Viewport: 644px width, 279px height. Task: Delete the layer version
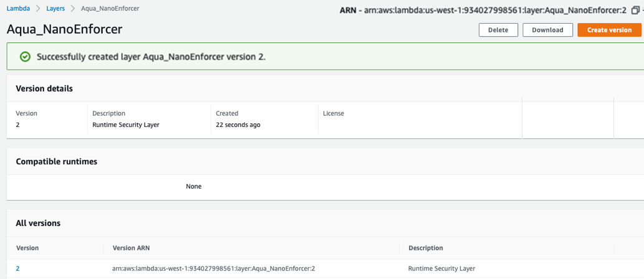click(x=497, y=30)
